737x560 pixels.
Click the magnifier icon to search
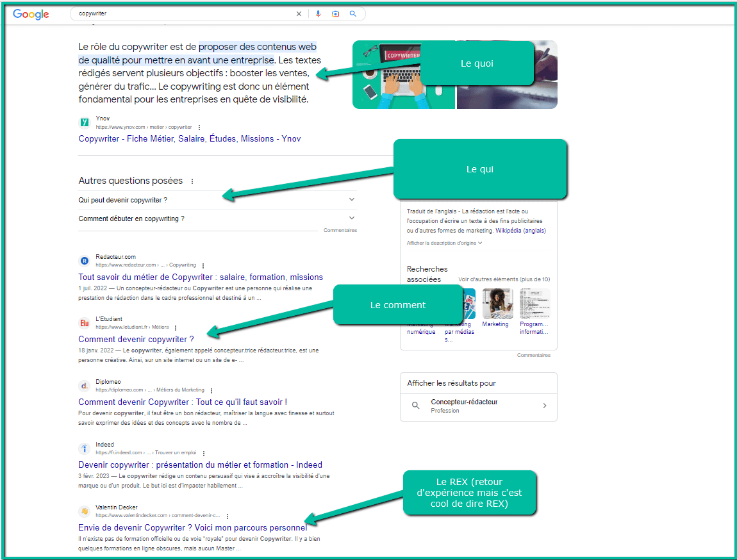point(353,13)
